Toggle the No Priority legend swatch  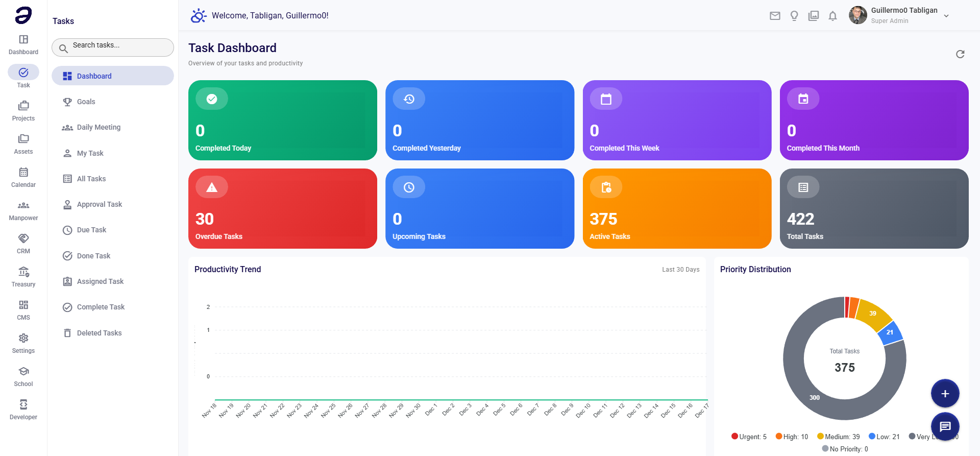[x=825, y=448]
